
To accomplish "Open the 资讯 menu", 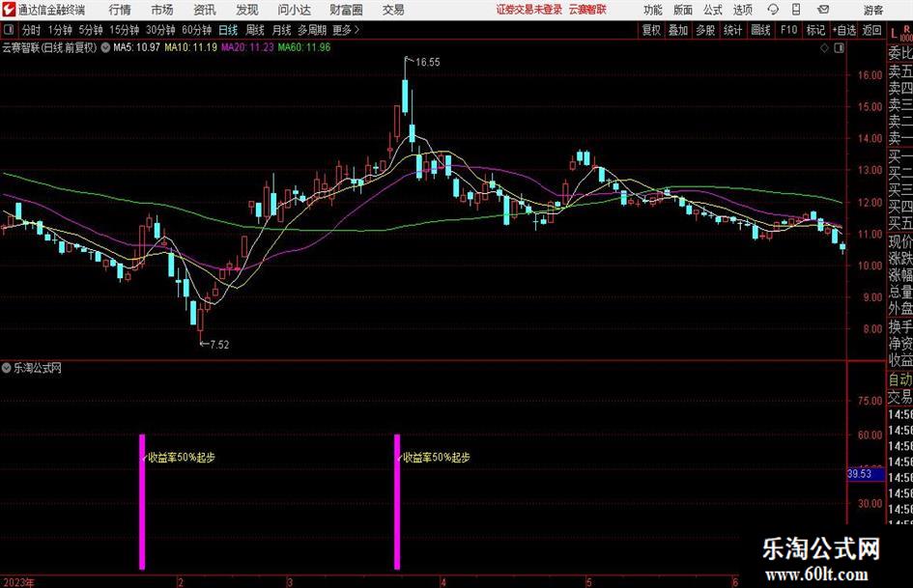I will tap(205, 10).
